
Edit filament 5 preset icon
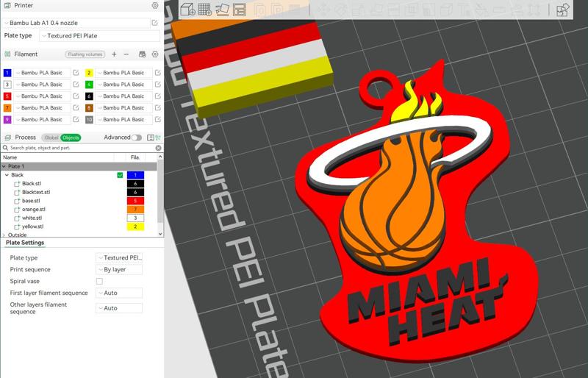click(x=76, y=96)
